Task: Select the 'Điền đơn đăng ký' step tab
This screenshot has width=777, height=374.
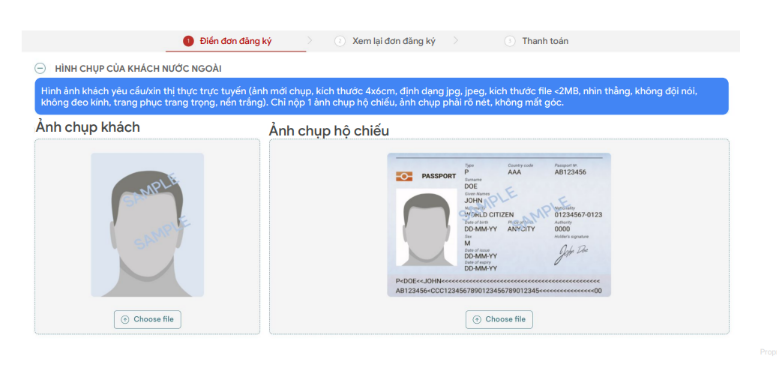Action: pyautogui.click(x=236, y=41)
